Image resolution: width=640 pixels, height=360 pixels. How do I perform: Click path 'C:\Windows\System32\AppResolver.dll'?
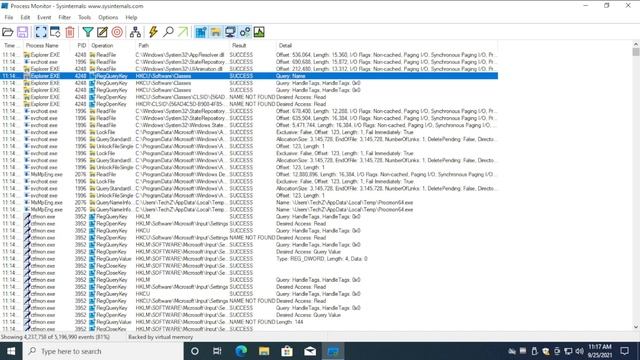(180, 55)
